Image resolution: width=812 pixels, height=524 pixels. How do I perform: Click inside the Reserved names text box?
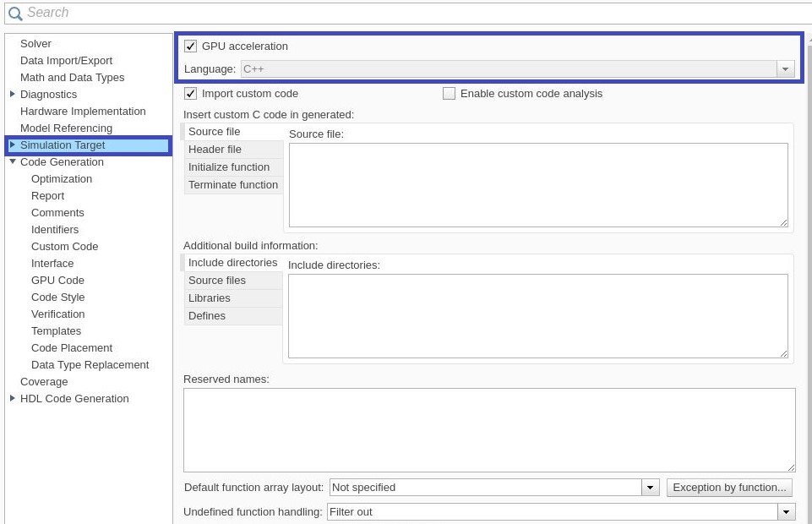(488, 429)
